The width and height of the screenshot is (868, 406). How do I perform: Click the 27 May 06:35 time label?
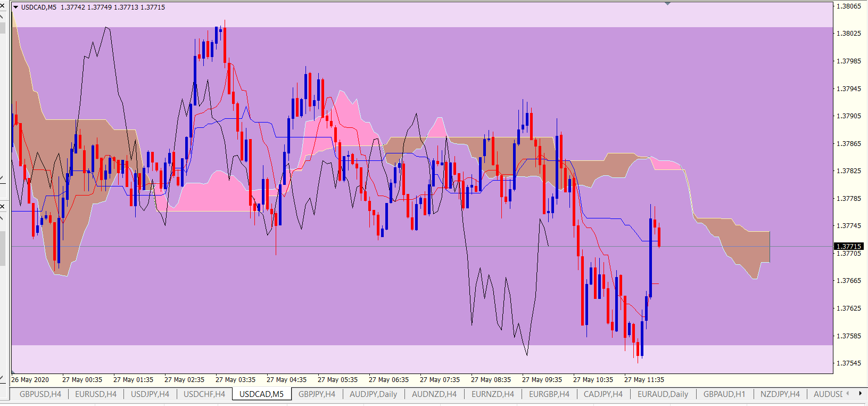(x=388, y=380)
